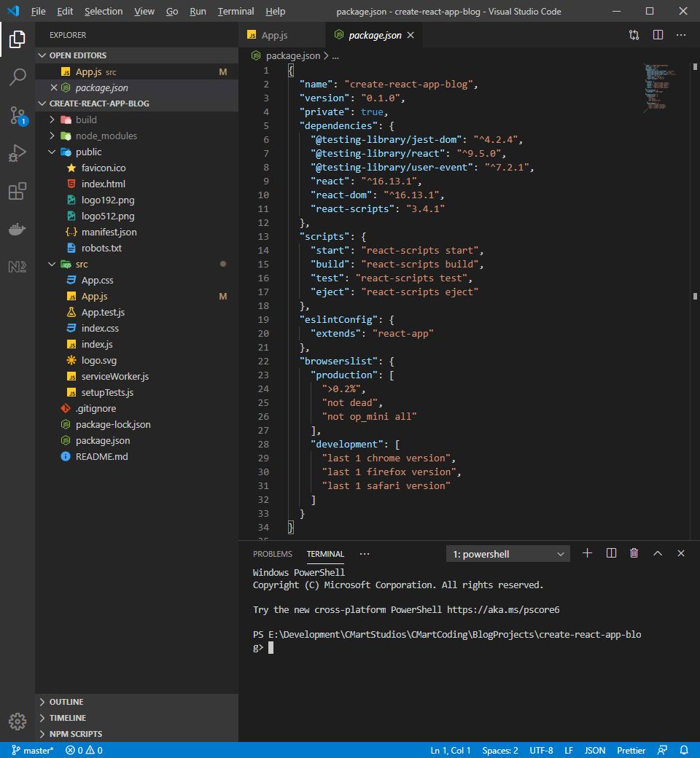Close the package.json editor tab
This screenshot has width=700, height=758.
(x=411, y=35)
